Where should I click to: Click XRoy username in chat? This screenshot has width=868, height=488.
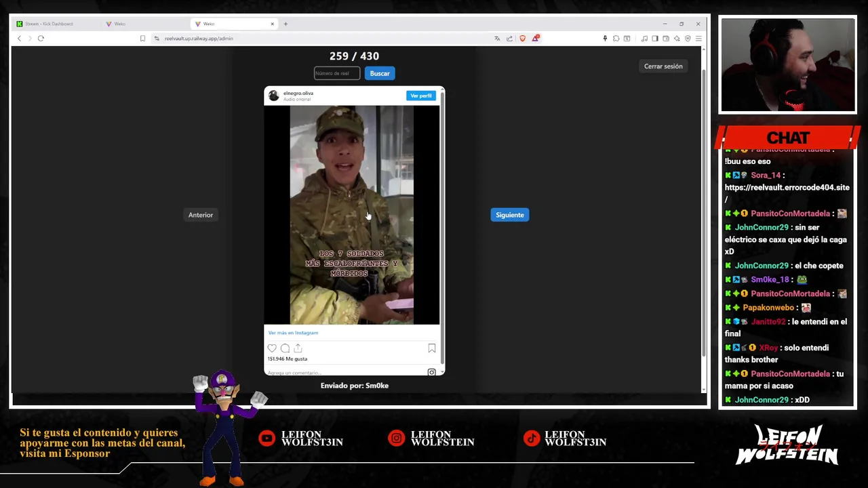(x=768, y=348)
